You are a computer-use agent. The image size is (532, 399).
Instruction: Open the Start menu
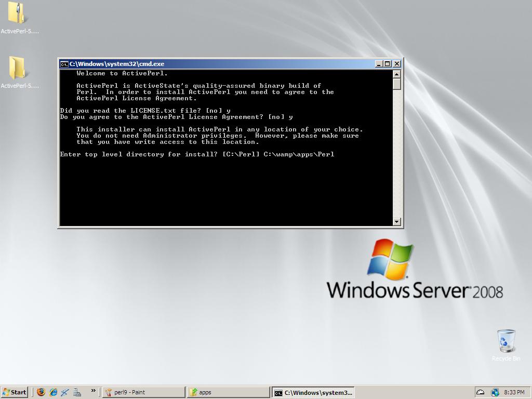click(x=15, y=392)
